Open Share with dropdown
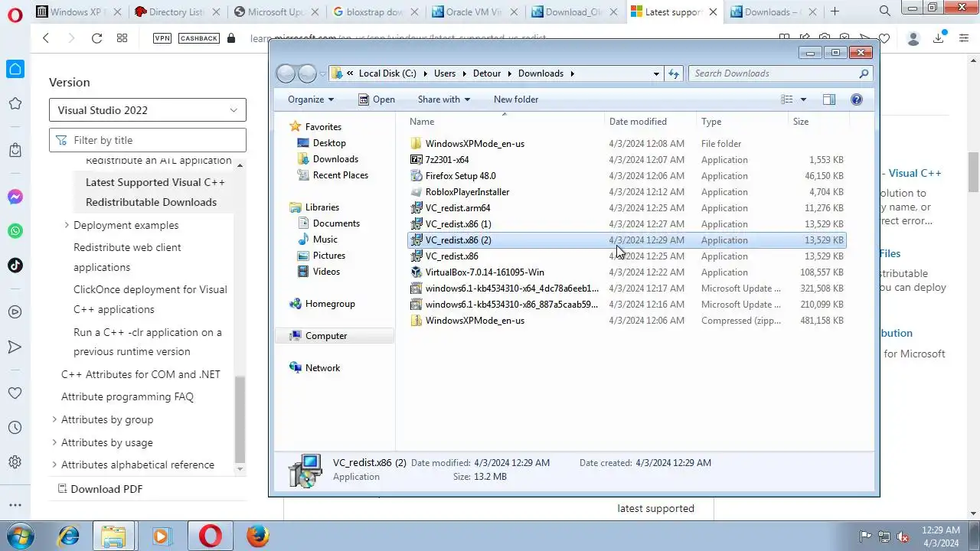Viewport: 980px width, 551px height. tap(444, 99)
